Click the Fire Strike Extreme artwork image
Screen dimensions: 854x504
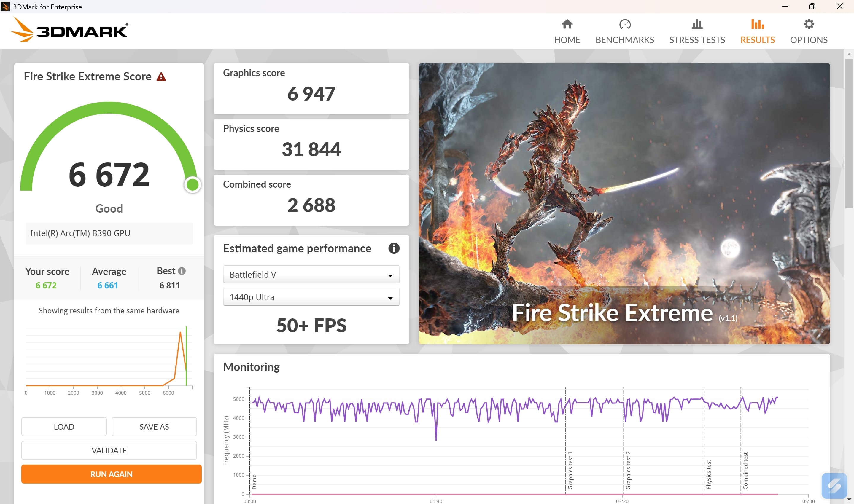[x=624, y=203]
